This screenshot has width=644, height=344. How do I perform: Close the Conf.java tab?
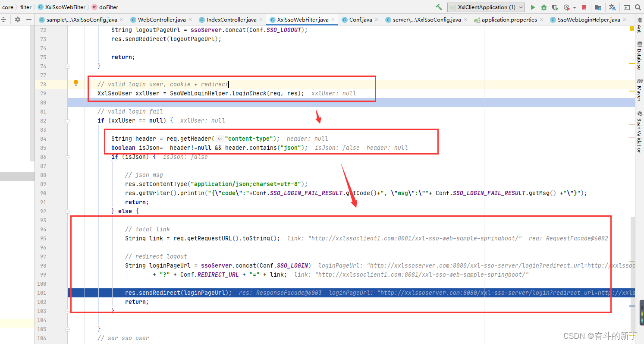tap(377, 20)
